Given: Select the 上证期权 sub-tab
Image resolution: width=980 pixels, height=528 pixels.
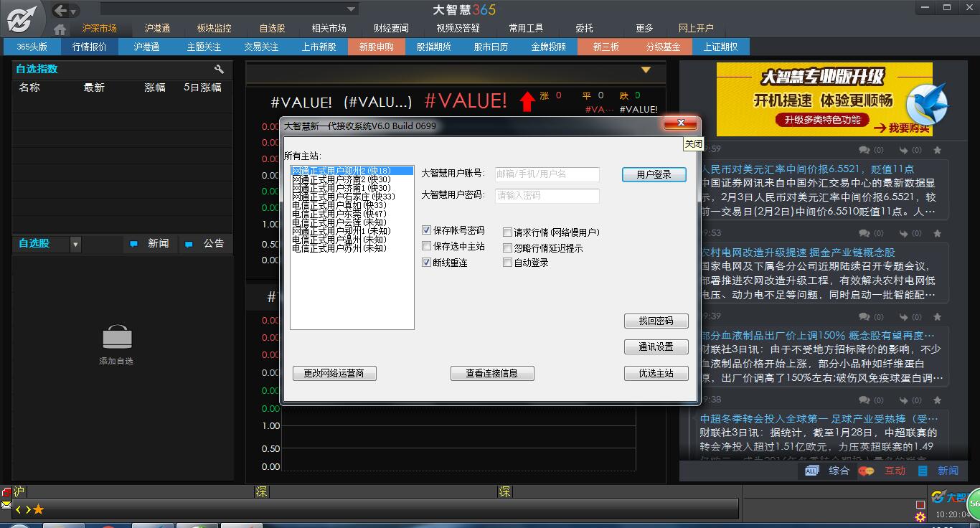Looking at the screenshot, I should [720, 47].
